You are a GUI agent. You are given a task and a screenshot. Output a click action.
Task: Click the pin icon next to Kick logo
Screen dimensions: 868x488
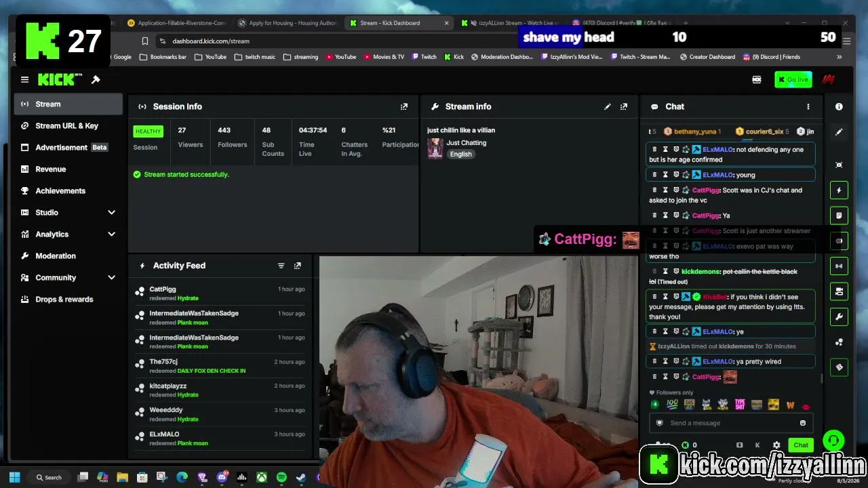coord(96,80)
